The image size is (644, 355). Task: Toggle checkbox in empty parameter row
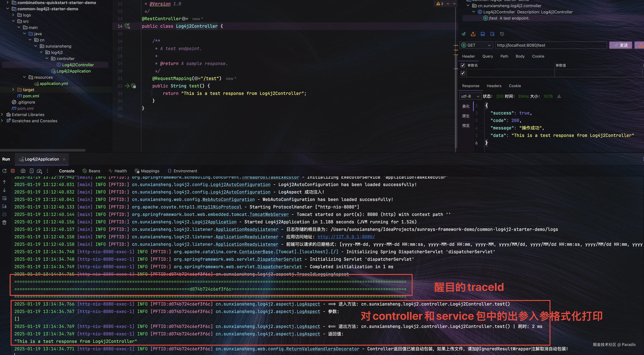[463, 73]
